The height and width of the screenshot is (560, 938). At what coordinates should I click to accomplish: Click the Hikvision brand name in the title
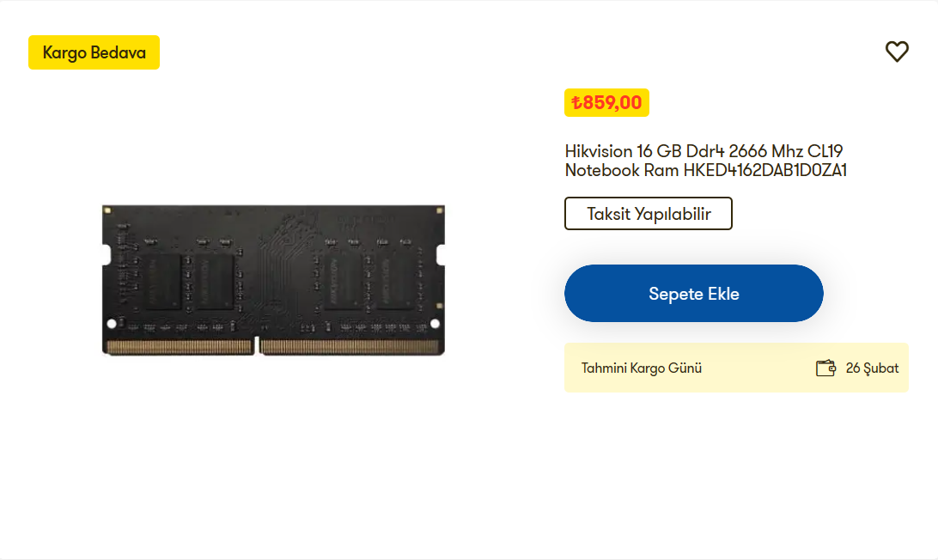pos(599,151)
